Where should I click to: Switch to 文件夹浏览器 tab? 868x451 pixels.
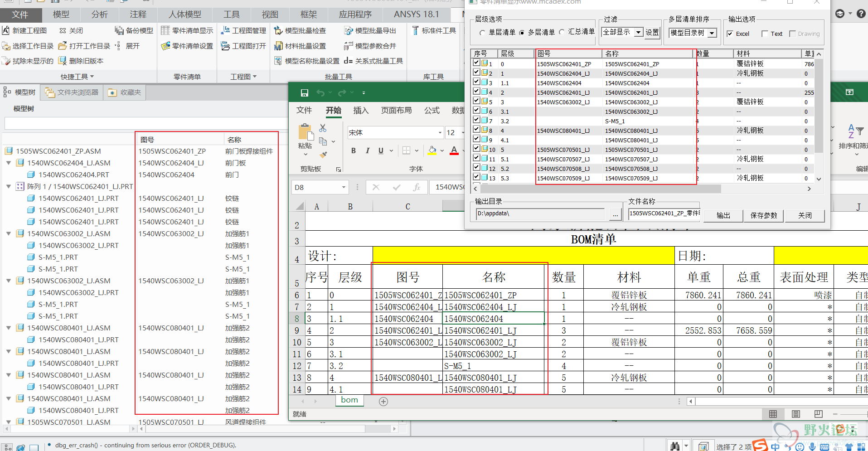72,92
